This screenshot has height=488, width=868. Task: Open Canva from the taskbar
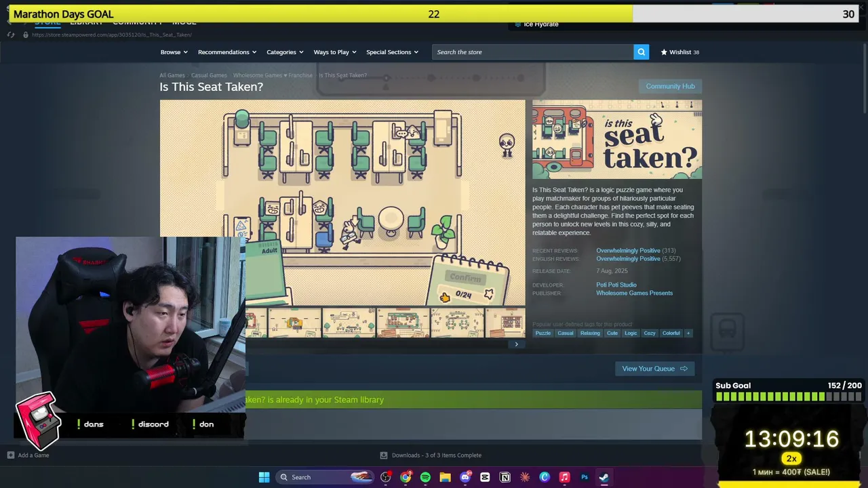[545, 477]
